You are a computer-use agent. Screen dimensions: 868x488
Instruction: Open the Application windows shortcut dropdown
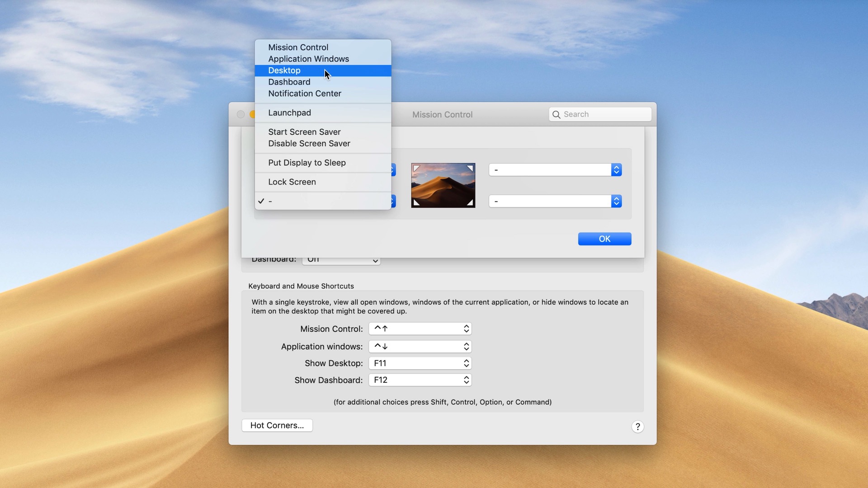click(x=420, y=347)
